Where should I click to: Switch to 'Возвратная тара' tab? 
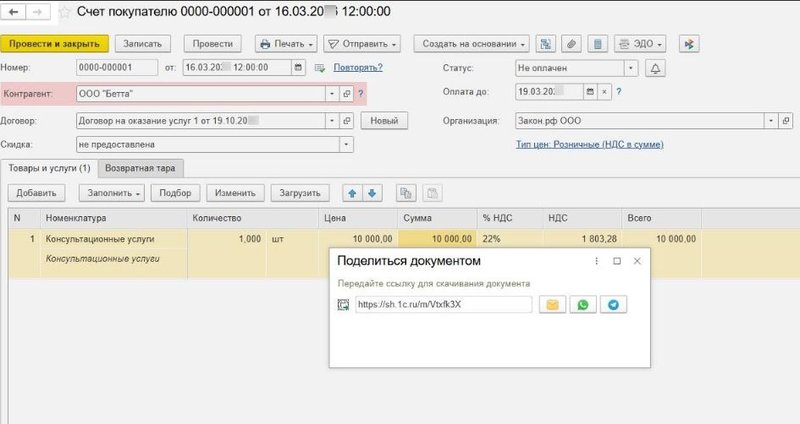pyautogui.click(x=140, y=168)
